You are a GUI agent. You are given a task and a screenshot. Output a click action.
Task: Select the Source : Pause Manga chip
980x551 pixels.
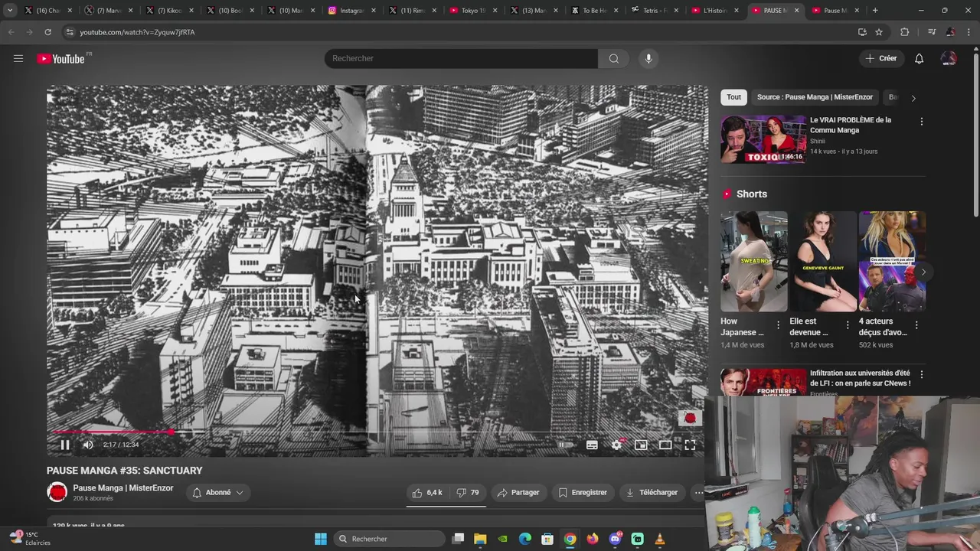pos(815,97)
